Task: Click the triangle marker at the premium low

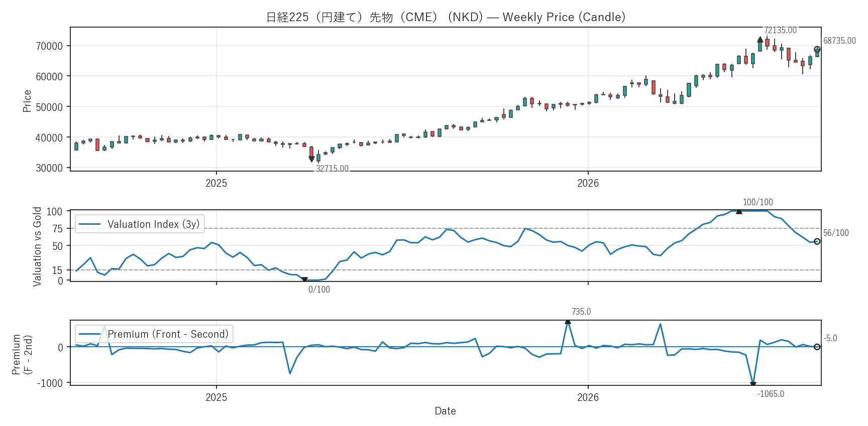Action: 753,385
